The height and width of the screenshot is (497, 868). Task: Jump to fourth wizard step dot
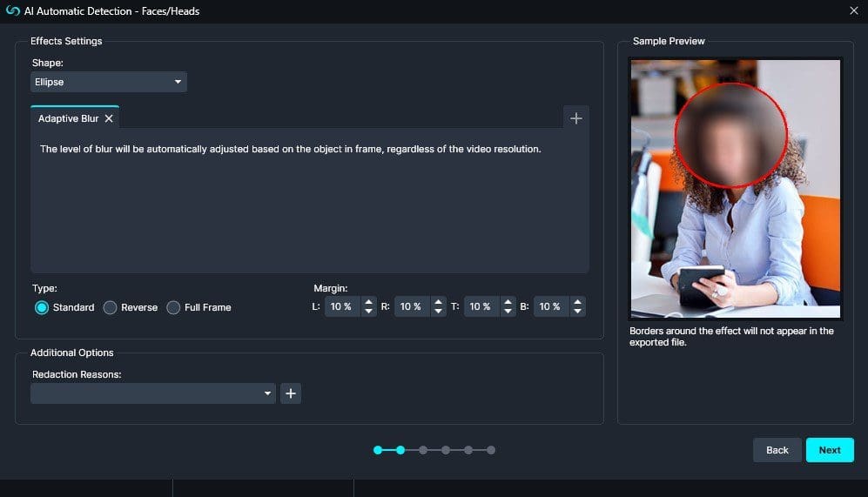pyautogui.click(x=446, y=450)
